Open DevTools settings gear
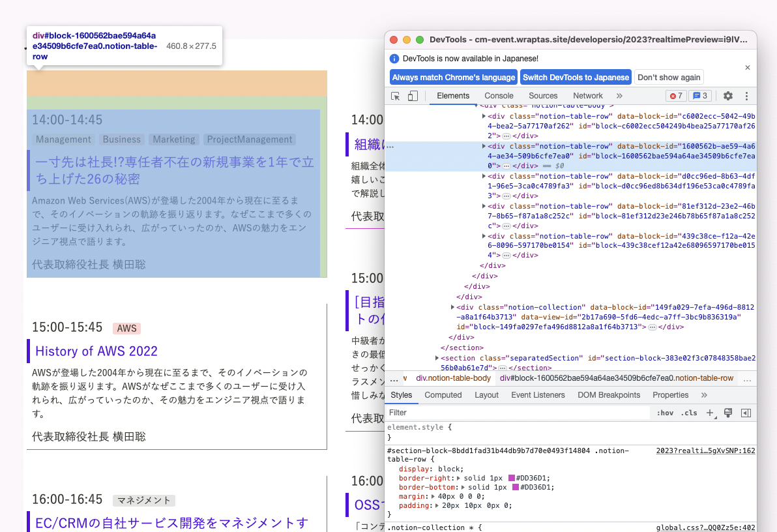 [x=727, y=96]
